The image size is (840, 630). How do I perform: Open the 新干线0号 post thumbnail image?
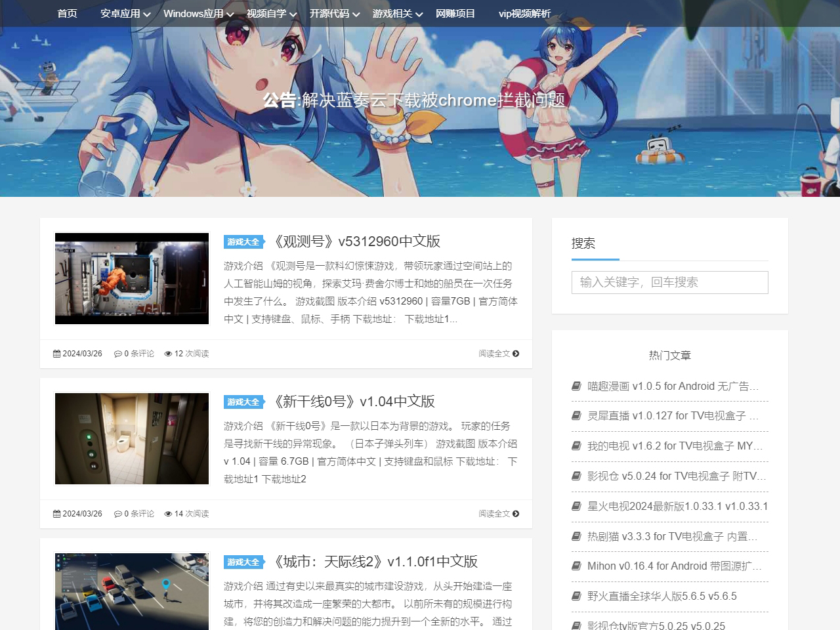132,438
